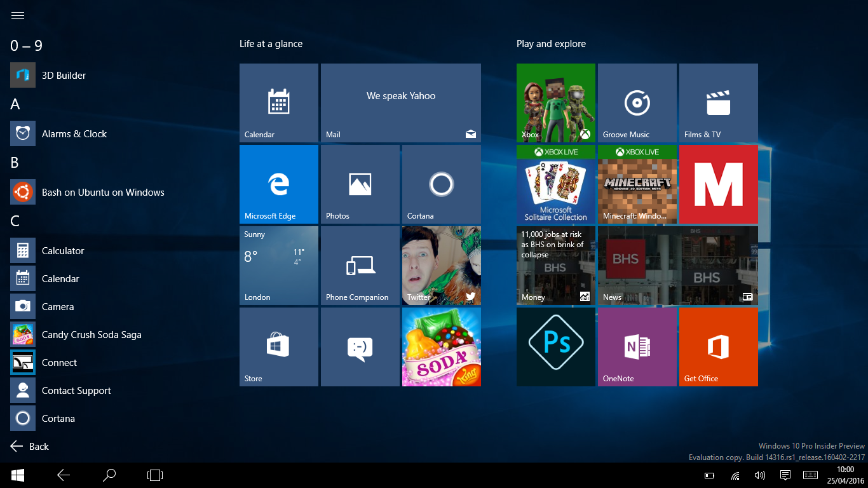Open the BHS News live tile
868x488 pixels.
[677, 266]
